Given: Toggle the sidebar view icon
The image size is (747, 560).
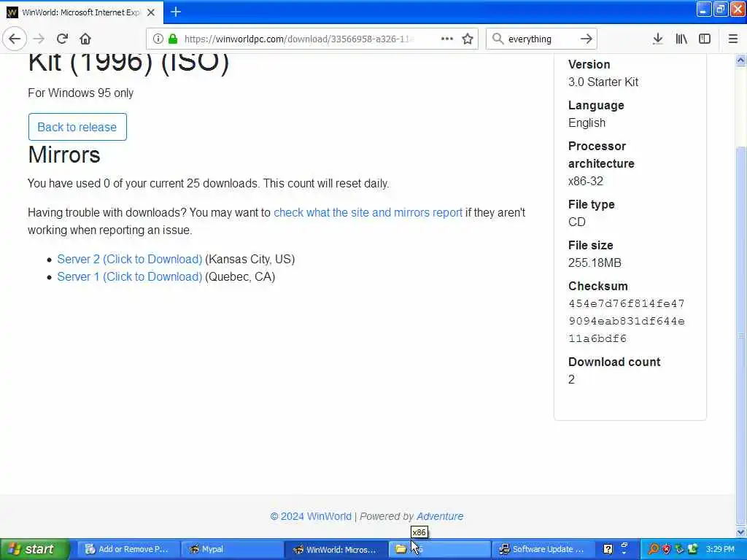Looking at the screenshot, I should pos(705,39).
